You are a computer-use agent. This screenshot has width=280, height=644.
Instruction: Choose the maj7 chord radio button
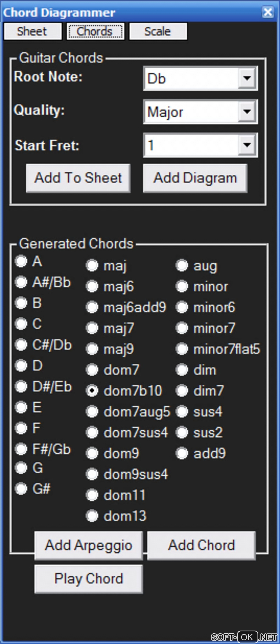(x=92, y=328)
